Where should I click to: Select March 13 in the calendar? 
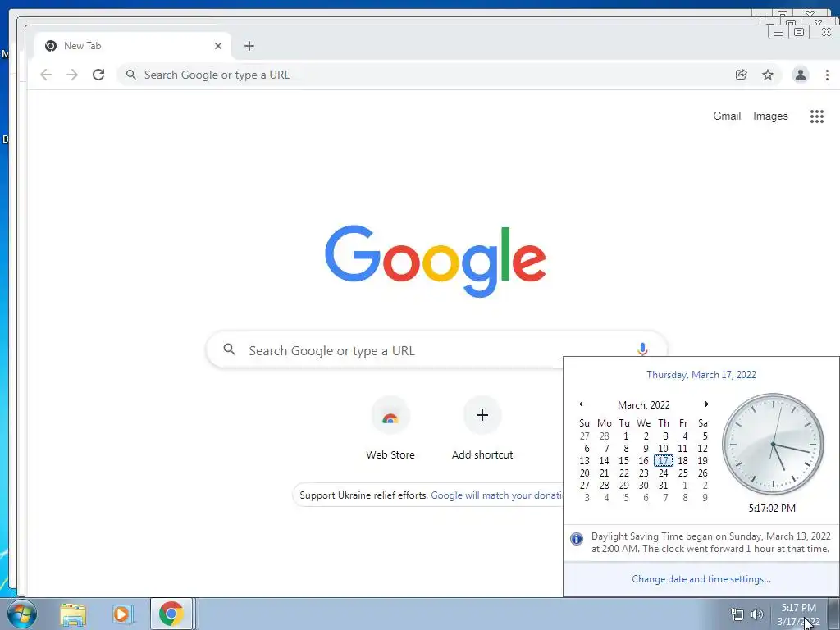(x=584, y=461)
